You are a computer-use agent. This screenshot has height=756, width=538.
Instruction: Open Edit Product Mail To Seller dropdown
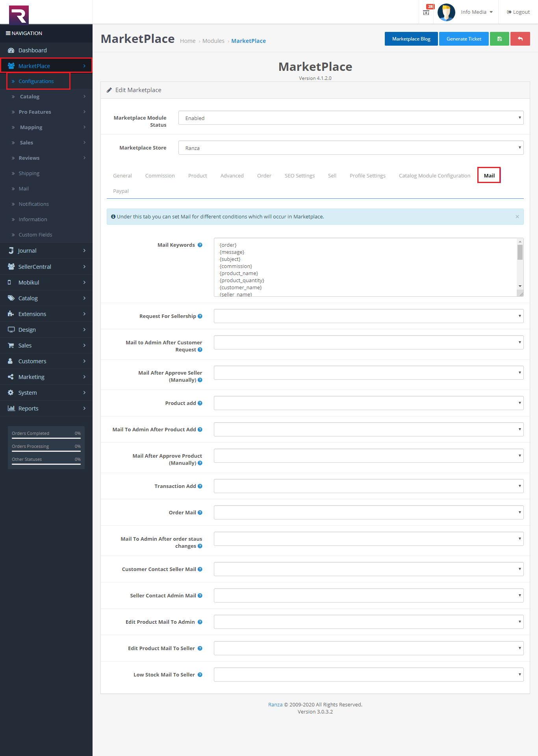369,648
